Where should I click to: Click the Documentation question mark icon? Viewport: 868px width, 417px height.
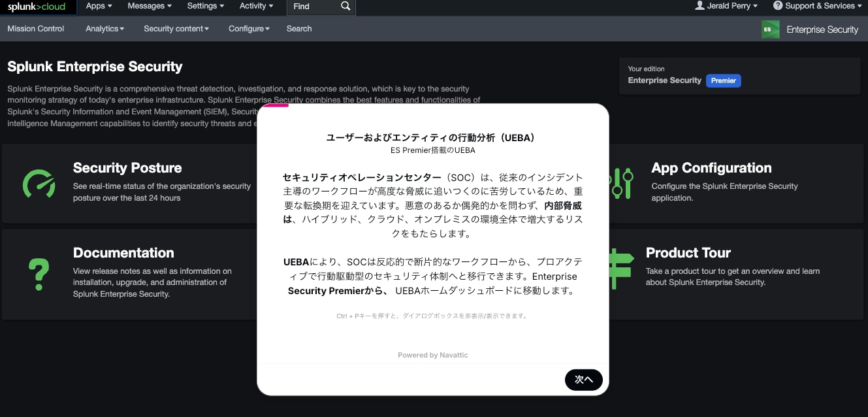pyautogui.click(x=39, y=275)
